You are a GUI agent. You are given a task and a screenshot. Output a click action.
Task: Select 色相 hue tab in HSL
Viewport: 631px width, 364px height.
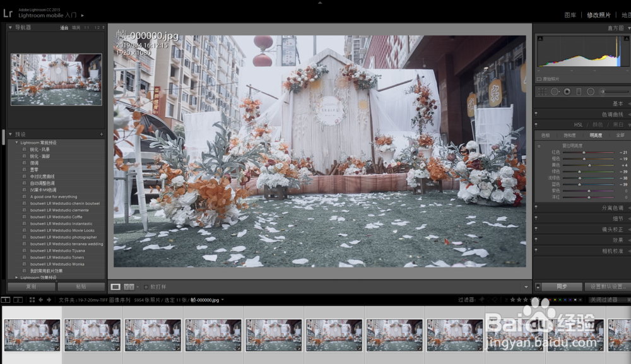[545, 135]
